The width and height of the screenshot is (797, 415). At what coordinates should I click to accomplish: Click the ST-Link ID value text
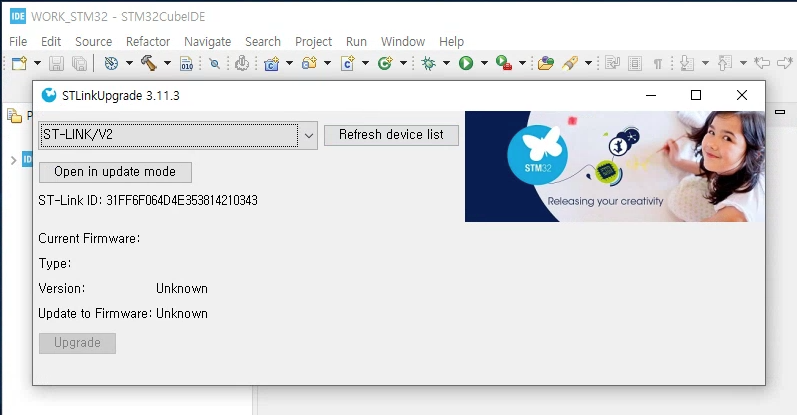pyautogui.click(x=182, y=200)
